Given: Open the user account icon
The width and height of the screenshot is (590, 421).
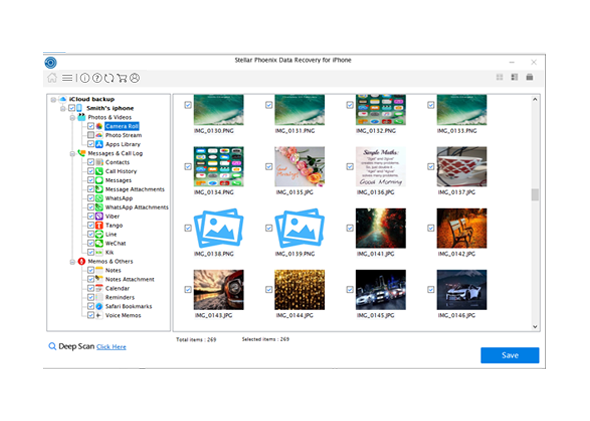Looking at the screenshot, I should click(x=135, y=78).
